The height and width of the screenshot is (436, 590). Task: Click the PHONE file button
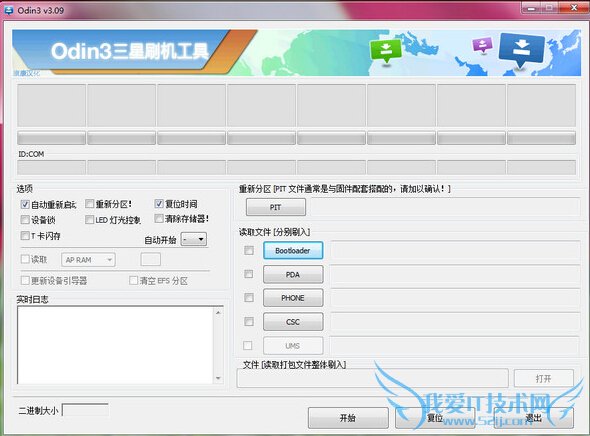pyautogui.click(x=293, y=298)
